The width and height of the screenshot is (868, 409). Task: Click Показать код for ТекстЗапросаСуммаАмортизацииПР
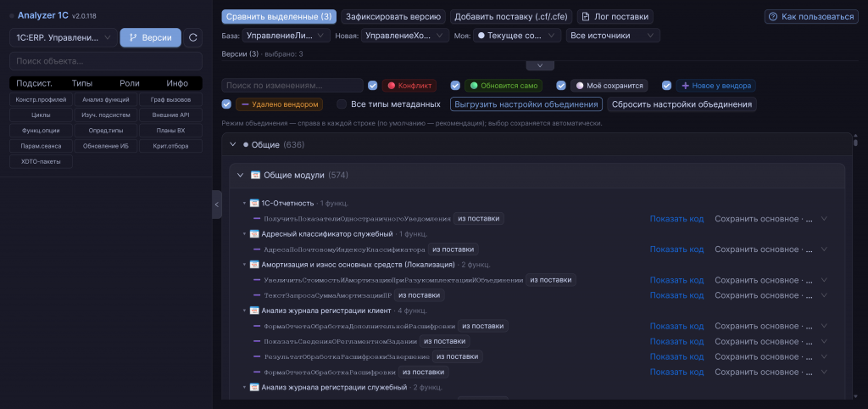[676, 294]
